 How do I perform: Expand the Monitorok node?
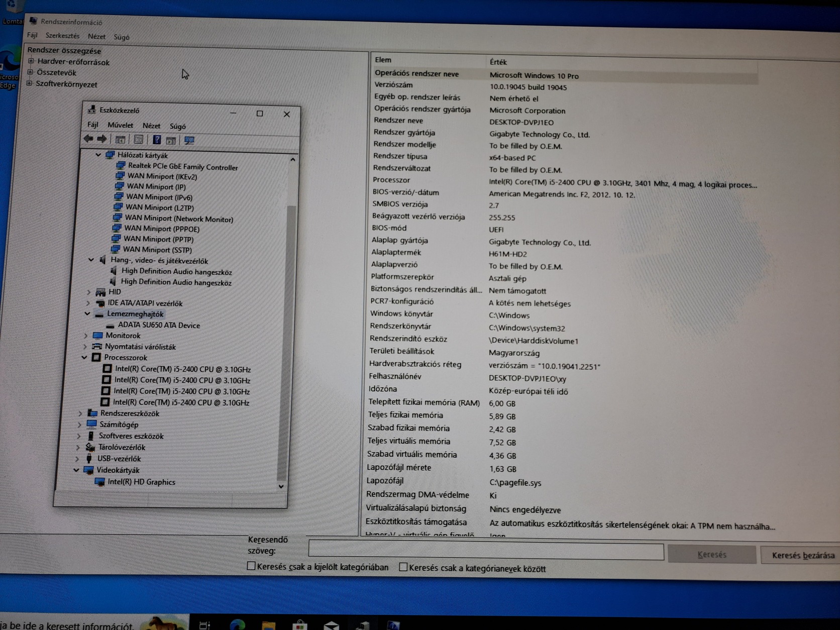click(x=86, y=336)
